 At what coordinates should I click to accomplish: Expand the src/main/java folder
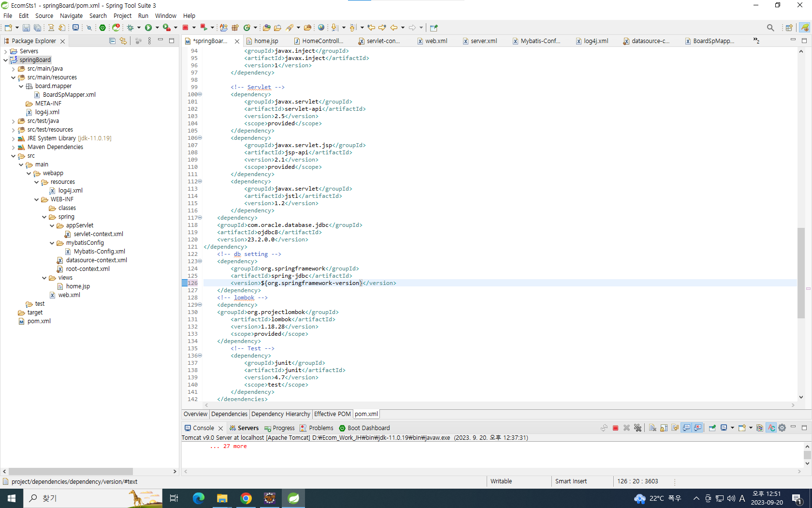(x=14, y=69)
